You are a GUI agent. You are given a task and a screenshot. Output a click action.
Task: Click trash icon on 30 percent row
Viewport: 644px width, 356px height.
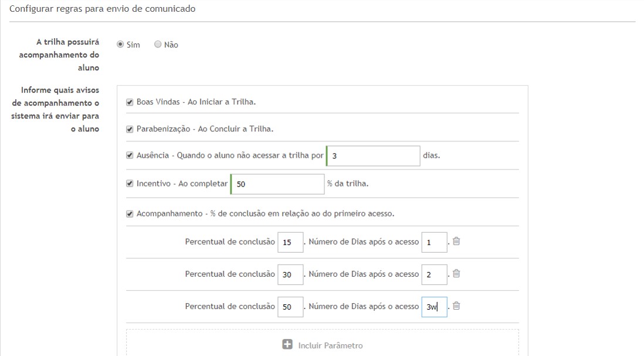coord(456,273)
